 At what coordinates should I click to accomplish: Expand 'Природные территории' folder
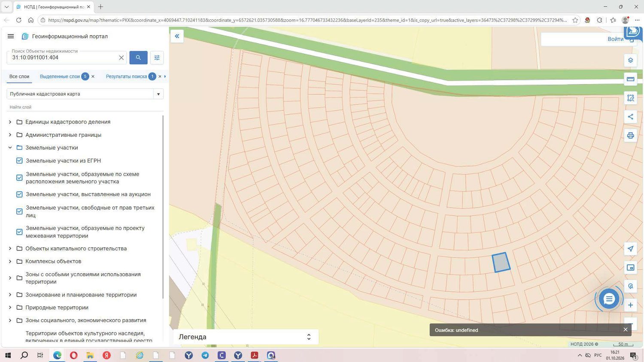(10, 308)
